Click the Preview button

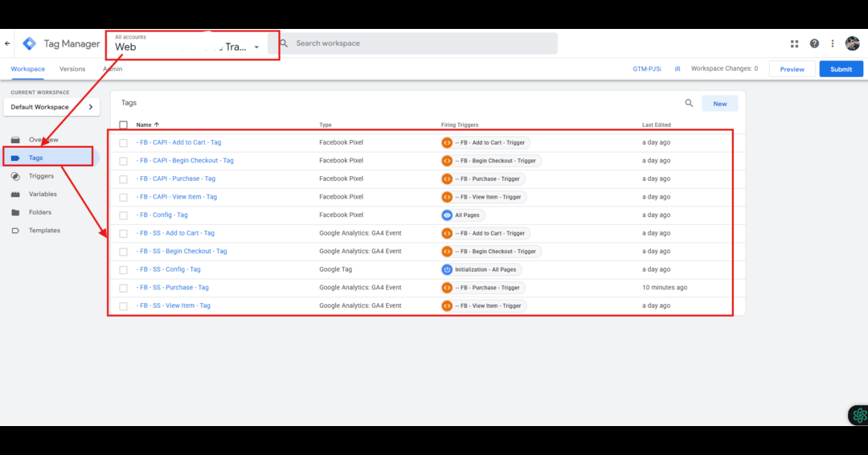pos(792,69)
